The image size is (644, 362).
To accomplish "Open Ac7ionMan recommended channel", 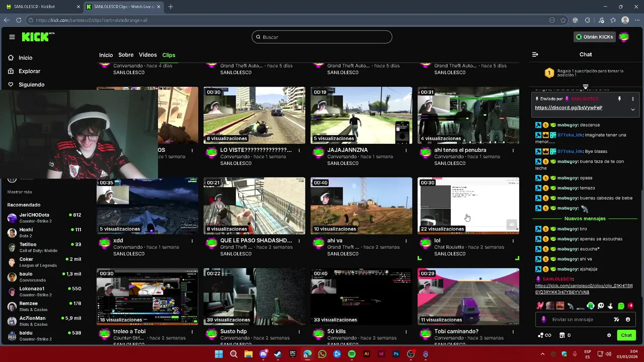I will (44, 321).
